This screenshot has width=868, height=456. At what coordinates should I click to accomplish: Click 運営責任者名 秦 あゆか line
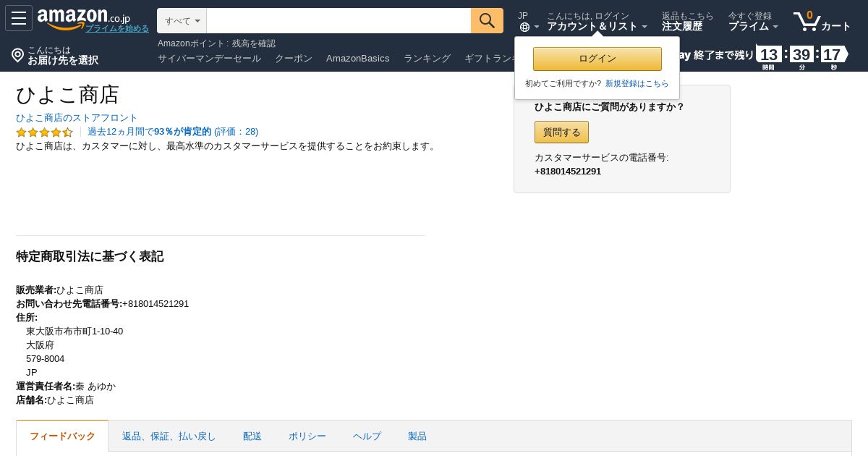click(66, 387)
